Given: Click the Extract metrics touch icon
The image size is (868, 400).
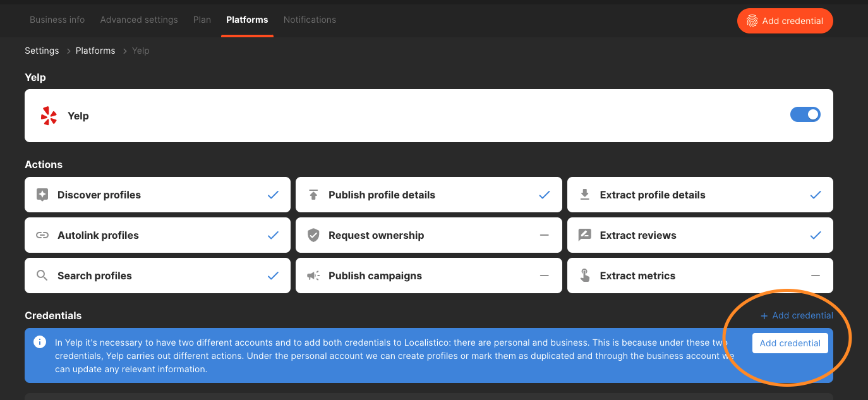Looking at the screenshot, I should coord(585,276).
